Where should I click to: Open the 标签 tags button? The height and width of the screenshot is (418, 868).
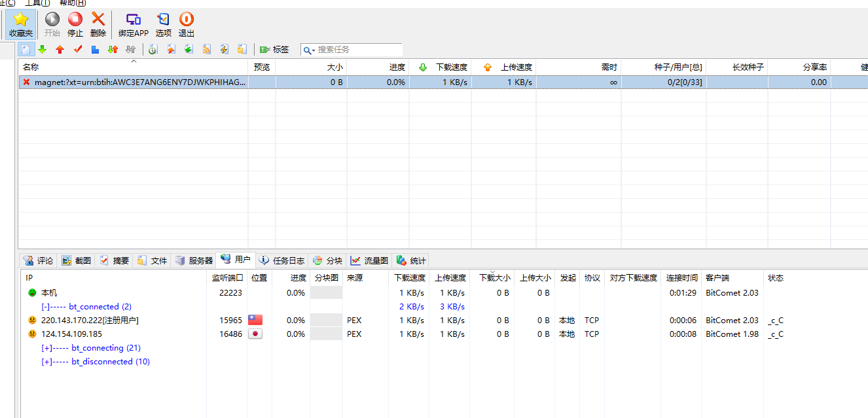coord(274,49)
